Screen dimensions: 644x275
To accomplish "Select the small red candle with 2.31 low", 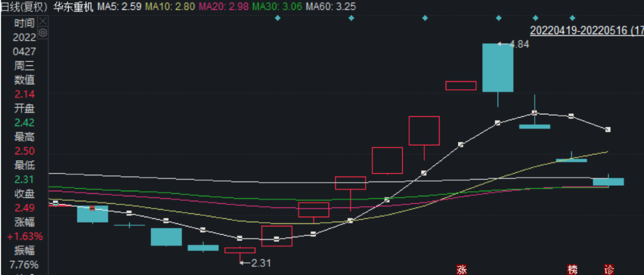I will (240, 251).
